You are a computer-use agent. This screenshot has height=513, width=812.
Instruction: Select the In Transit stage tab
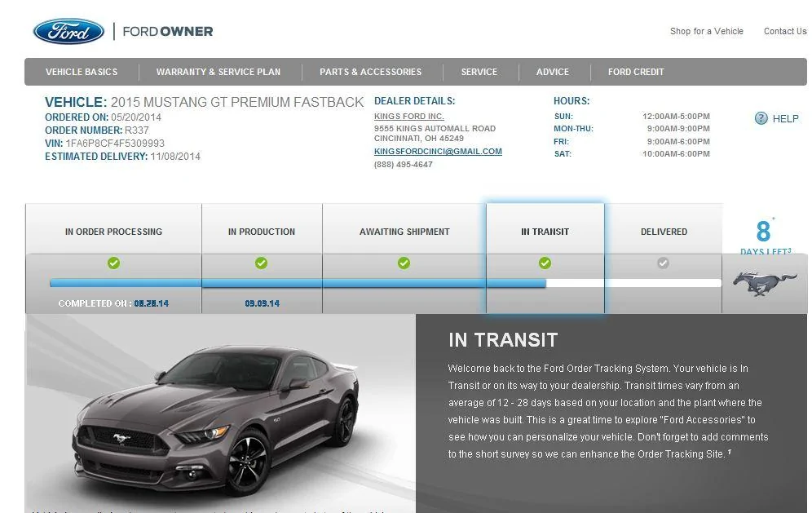point(545,232)
